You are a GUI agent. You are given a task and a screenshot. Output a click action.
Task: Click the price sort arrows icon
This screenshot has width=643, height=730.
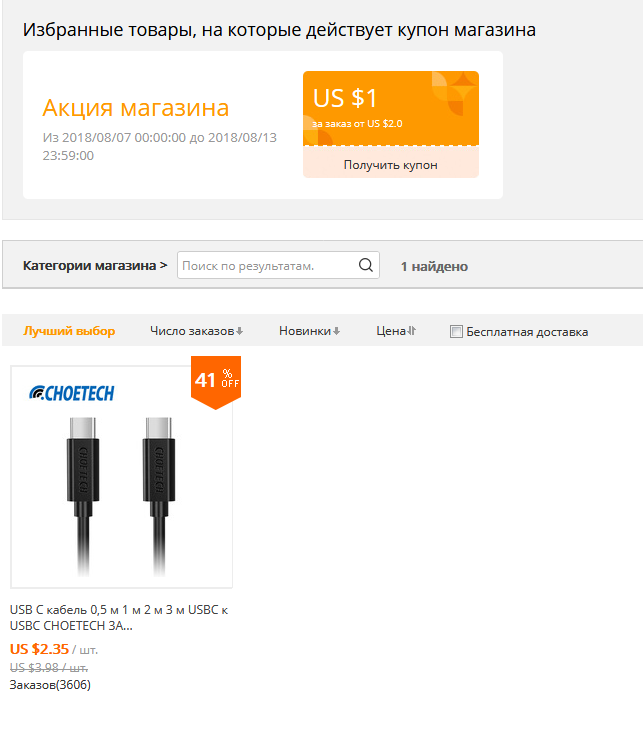[412, 331]
